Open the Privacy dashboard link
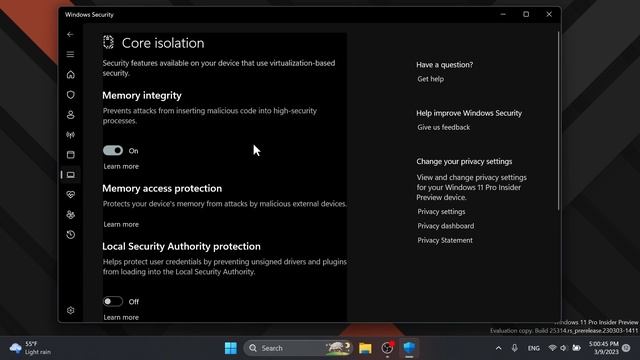This screenshot has height=360, width=640. coord(445,226)
